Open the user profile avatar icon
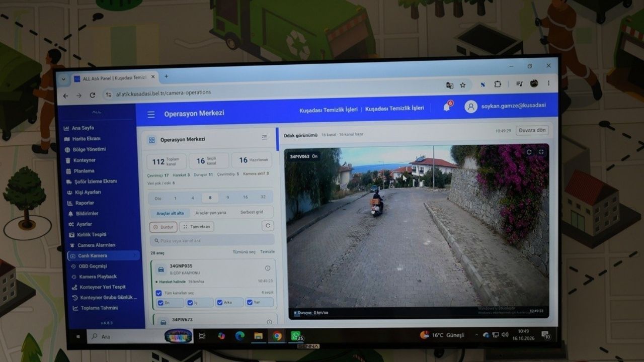Image resolution: width=644 pixels, height=362 pixels. (471, 107)
